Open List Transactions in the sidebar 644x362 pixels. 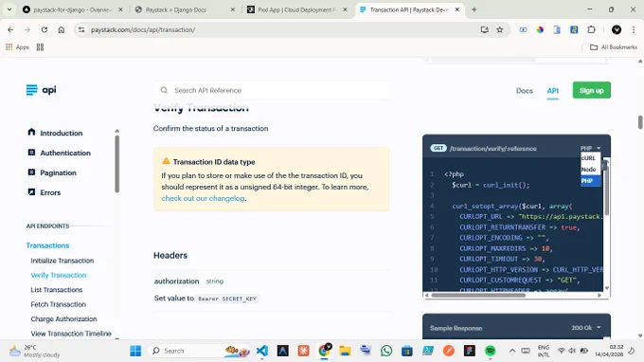56,290
